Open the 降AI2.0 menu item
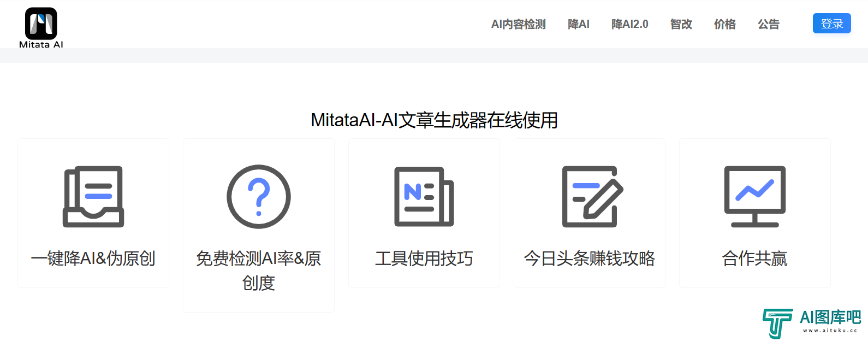 [630, 24]
